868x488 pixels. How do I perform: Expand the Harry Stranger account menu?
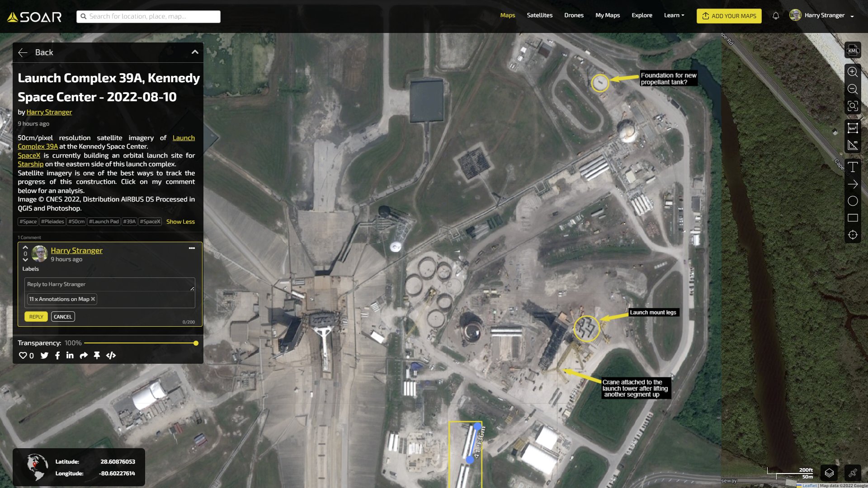852,16
